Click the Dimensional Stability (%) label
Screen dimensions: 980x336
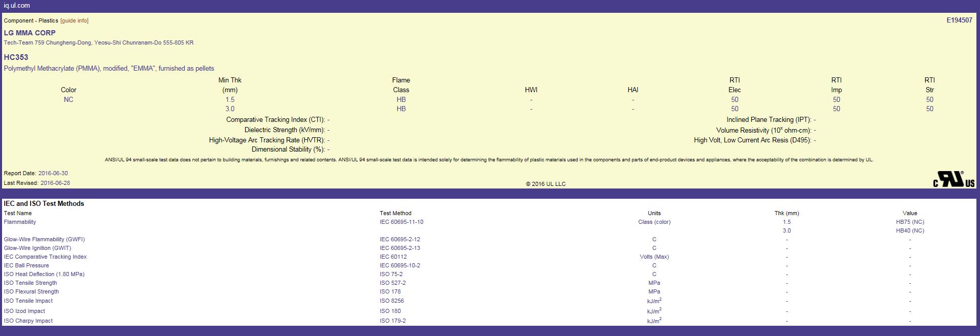(x=288, y=149)
